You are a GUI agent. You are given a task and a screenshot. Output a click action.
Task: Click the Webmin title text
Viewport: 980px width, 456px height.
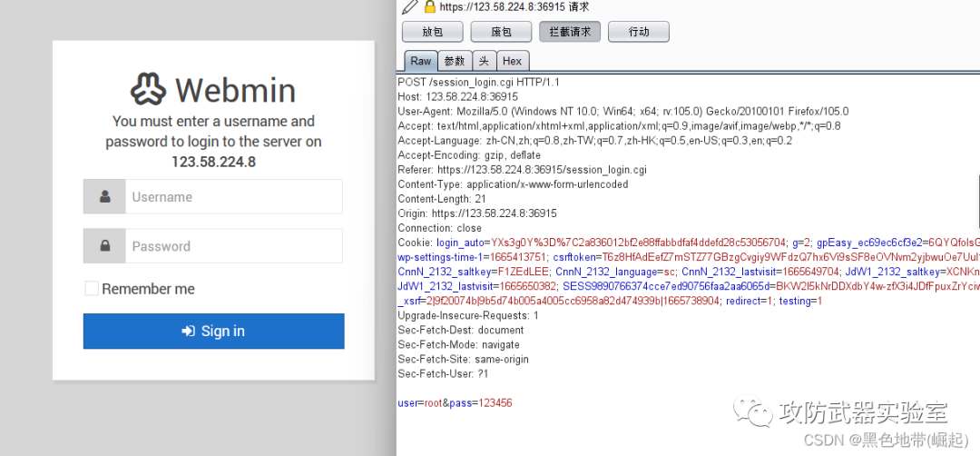pyautogui.click(x=235, y=89)
